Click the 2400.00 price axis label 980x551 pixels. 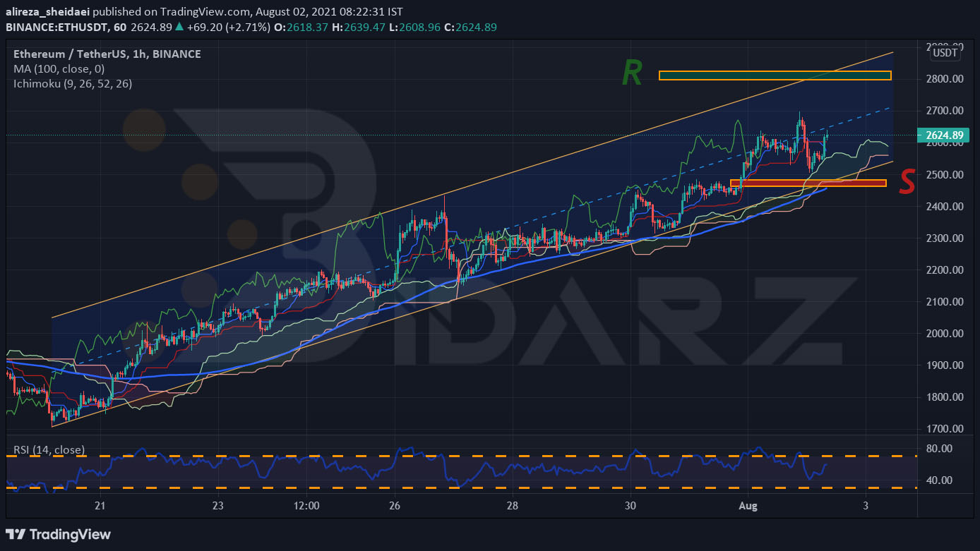(x=945, y=206)
